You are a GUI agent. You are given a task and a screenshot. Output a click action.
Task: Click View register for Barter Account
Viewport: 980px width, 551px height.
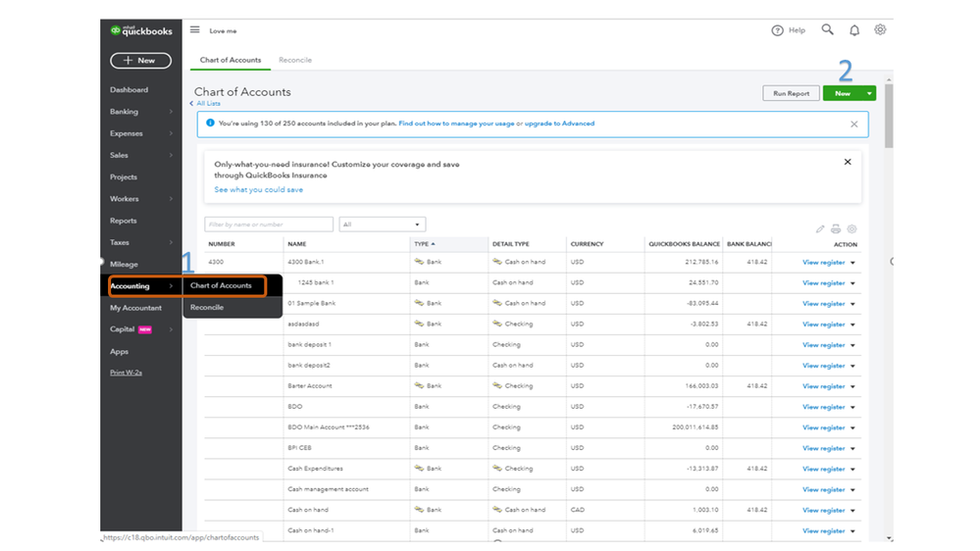pyautogui.click(x=823, y=386)
